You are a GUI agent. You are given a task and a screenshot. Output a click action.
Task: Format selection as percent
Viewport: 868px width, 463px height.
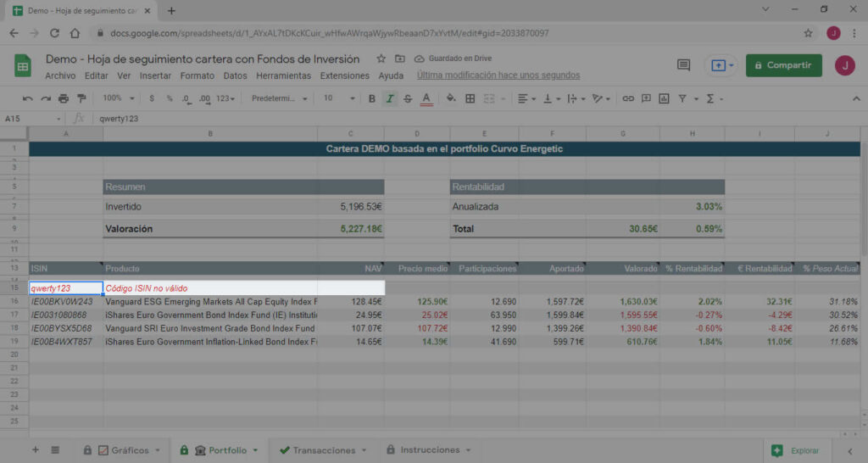[170, 98]
